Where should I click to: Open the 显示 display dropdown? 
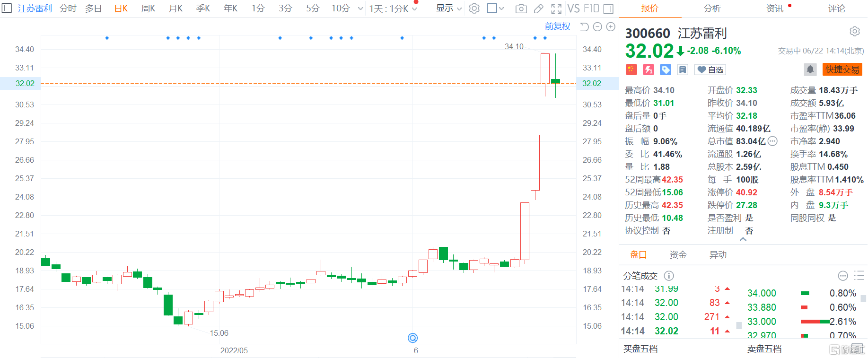pyautogui.click(x=449, y=9)
